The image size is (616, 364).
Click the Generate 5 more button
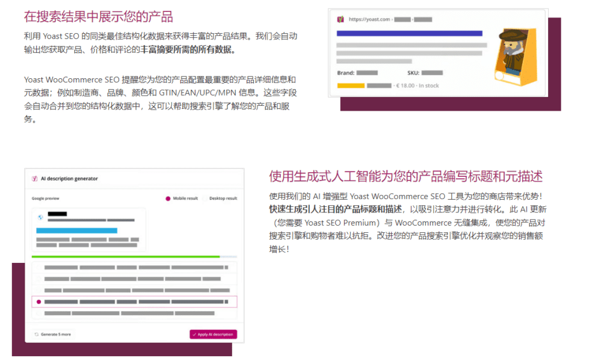tap(53, 335)
